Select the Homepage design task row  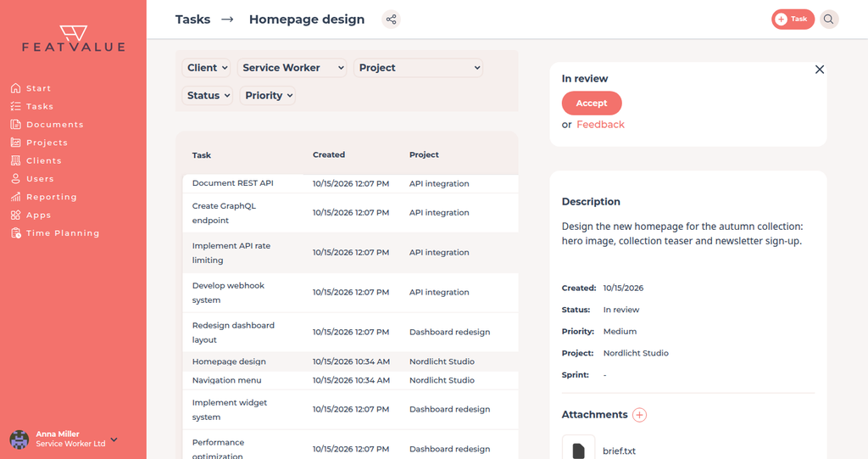(x=350, y=361)
